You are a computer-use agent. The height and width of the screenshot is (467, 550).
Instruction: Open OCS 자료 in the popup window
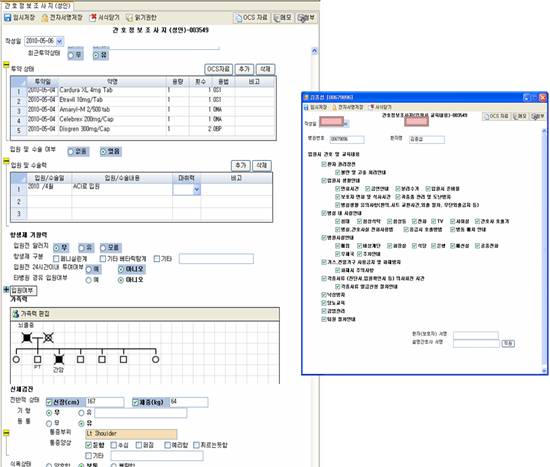pos(496,116)
